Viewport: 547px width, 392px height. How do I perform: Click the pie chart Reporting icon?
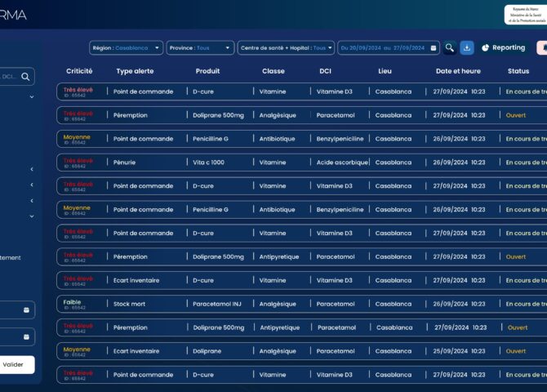pyautogui.click(x=485, y=48)
